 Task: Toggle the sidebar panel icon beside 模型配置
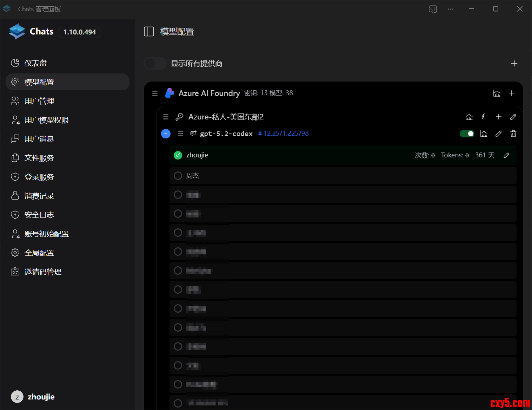tap(149, 32)
